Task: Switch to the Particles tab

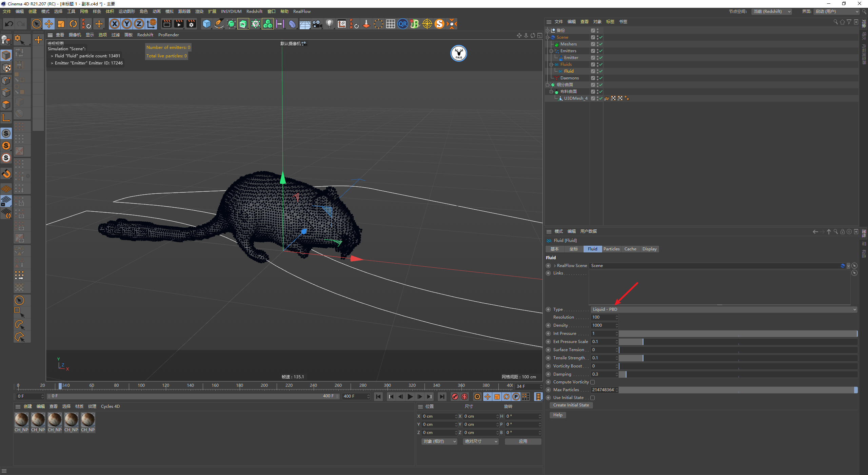Action: [x=611, y=249]
